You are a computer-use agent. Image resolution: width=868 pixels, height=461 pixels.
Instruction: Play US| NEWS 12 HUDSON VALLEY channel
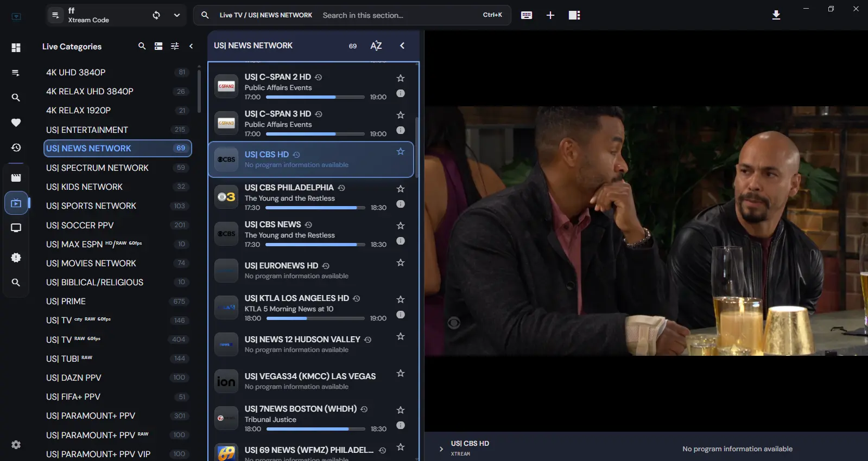[x=311, y=344]
